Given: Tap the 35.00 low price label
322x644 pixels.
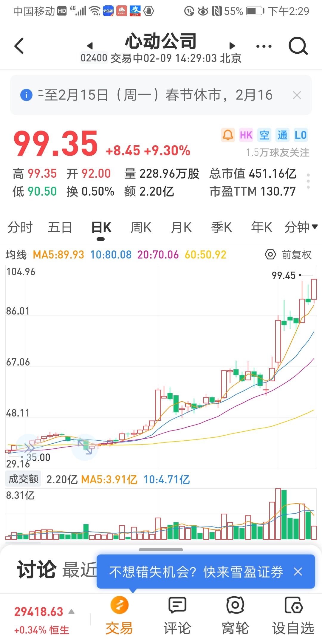Looking at the screenshot, I should tap(38, 457).
